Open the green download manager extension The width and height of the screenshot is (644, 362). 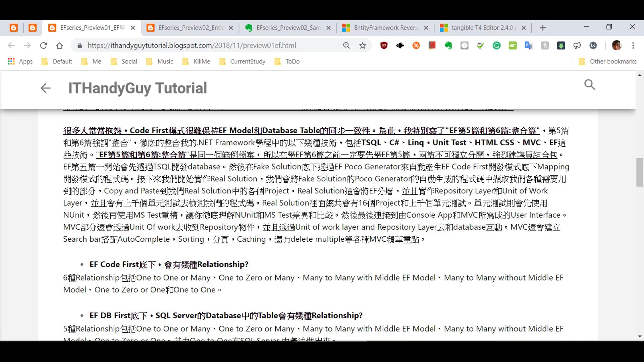click(561, 46)
